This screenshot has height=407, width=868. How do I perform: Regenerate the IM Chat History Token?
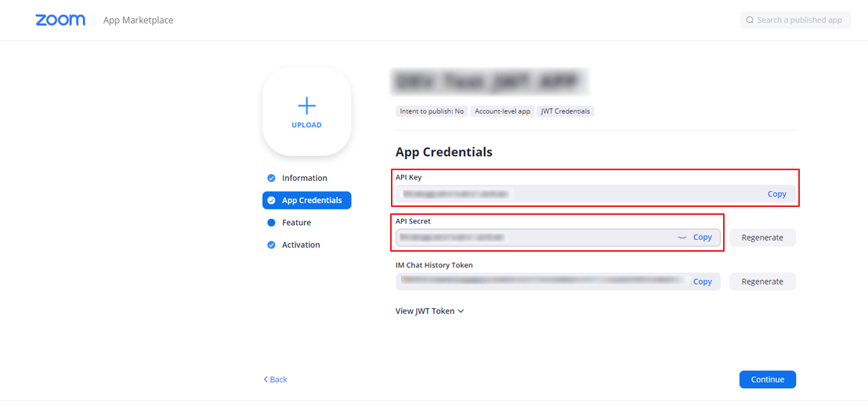[x=762, y=282]
